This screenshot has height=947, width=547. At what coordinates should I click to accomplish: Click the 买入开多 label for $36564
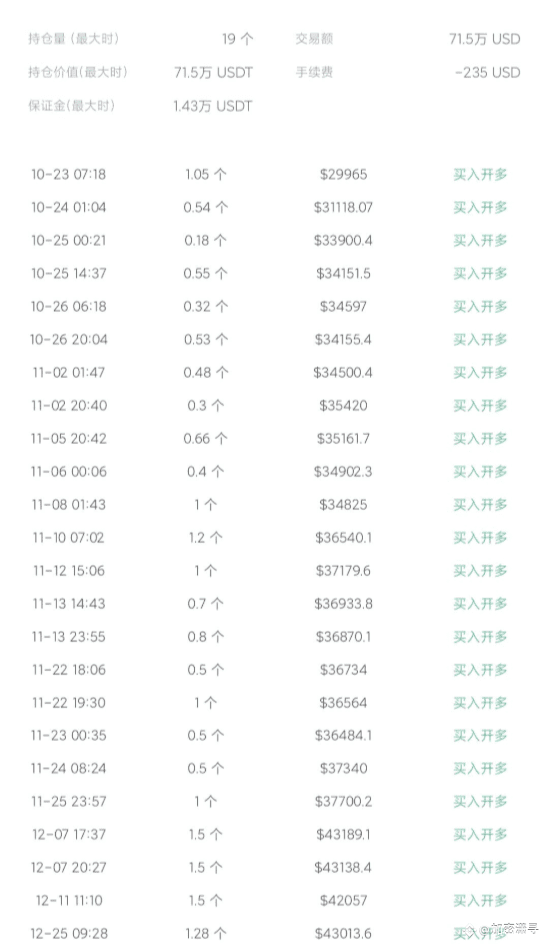(480, 702)
